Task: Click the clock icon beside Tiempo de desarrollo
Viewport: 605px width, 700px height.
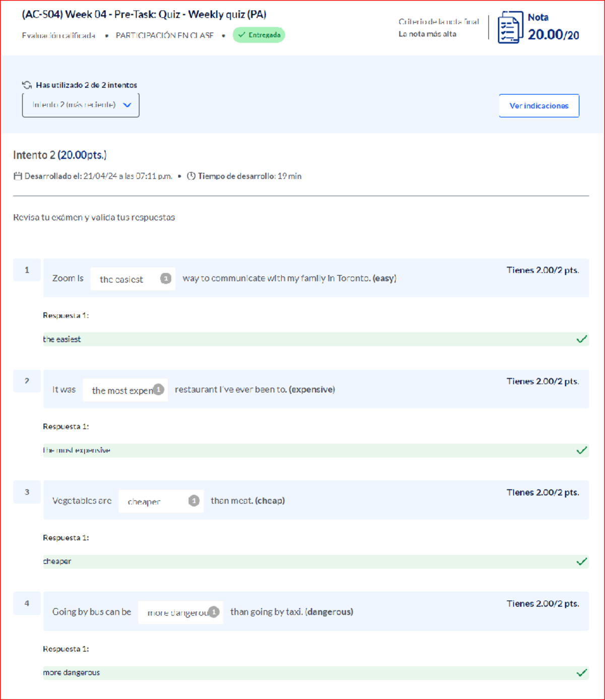Action: 191,176
